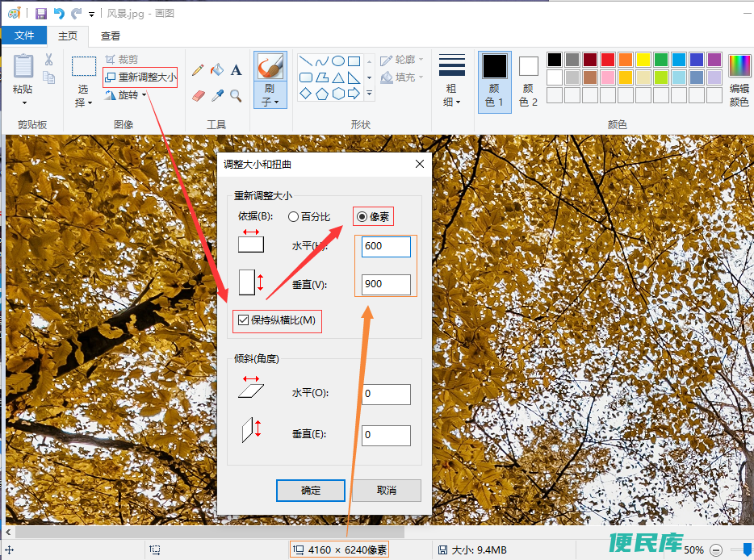Screen dimensions: 754x560
Task: Open the quick access toolbar dropdown
Action: click(x=91, y=15)
